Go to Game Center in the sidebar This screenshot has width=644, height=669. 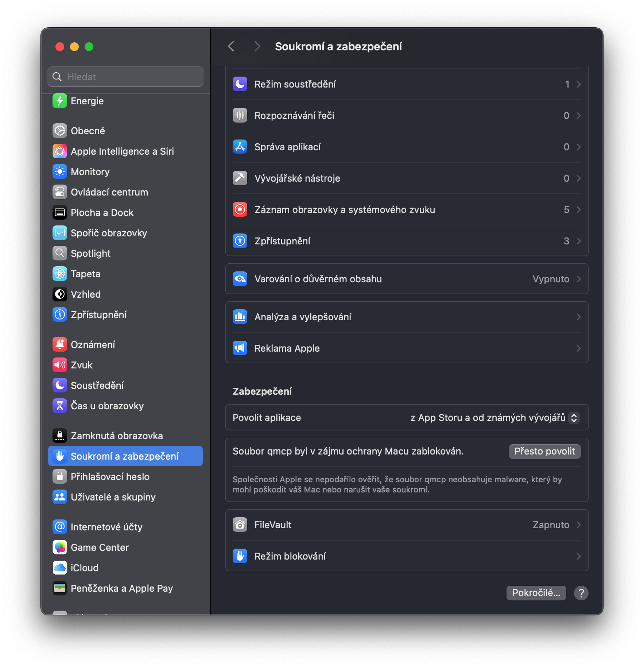(100, 548)
